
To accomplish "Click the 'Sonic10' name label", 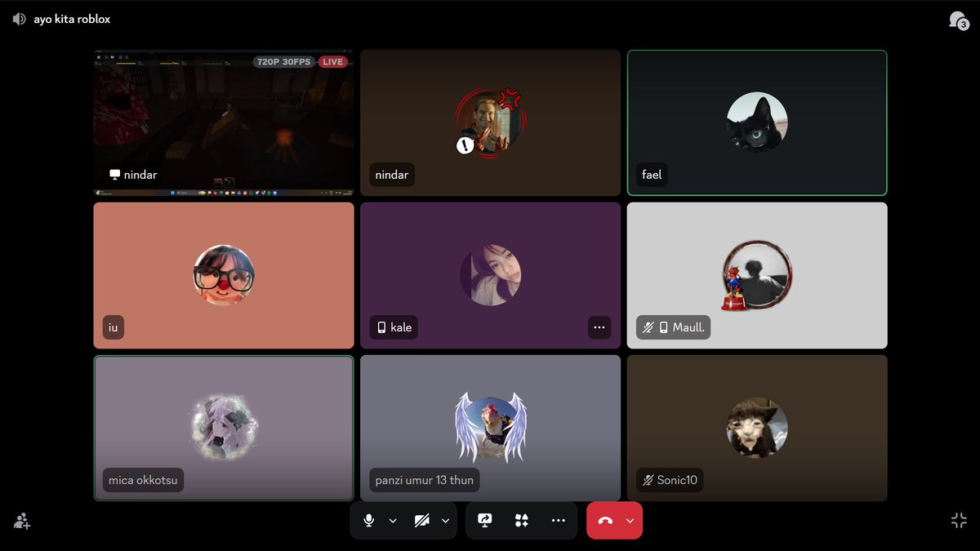I will (677, 480).
